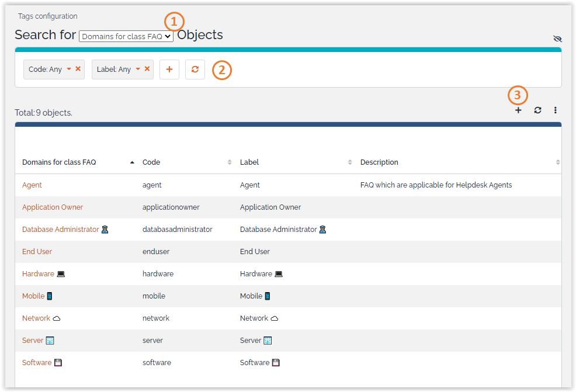Click the plus icon to create new object

tap(518, 110)
